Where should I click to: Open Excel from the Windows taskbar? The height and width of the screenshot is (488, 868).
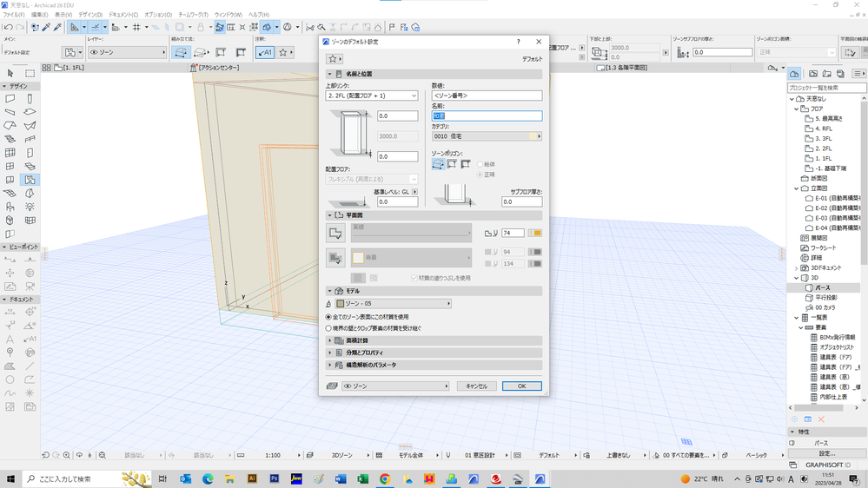tap(362, 478)
